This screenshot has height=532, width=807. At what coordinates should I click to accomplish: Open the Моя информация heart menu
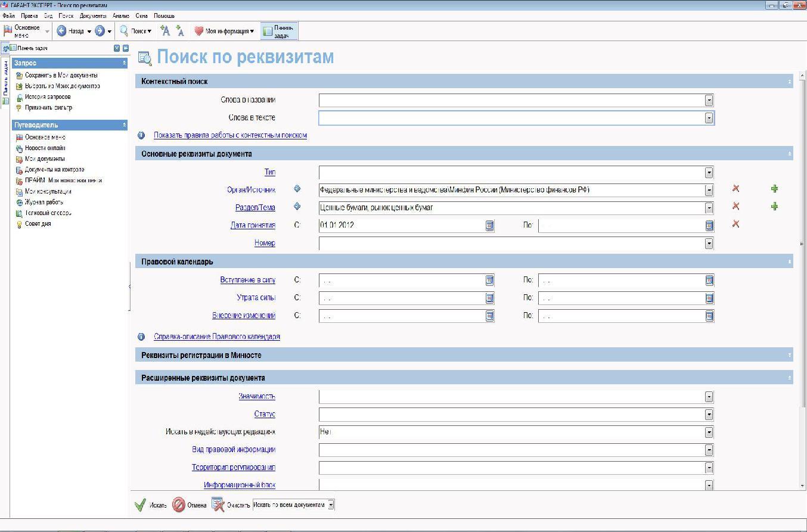224,31
